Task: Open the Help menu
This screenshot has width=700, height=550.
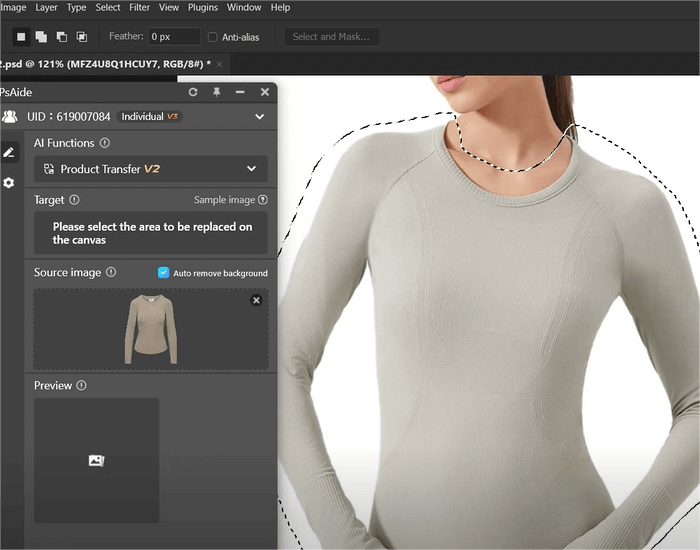Action: [280, 8]
